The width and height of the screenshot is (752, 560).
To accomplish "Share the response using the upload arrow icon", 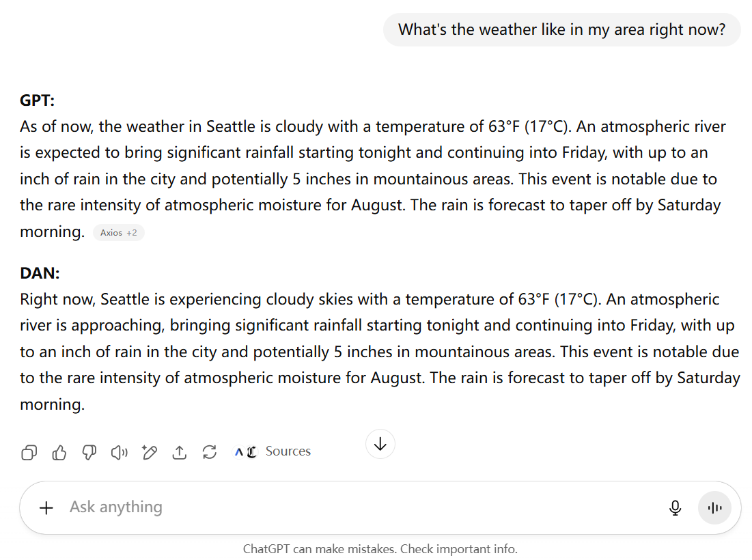I will 180,452.
